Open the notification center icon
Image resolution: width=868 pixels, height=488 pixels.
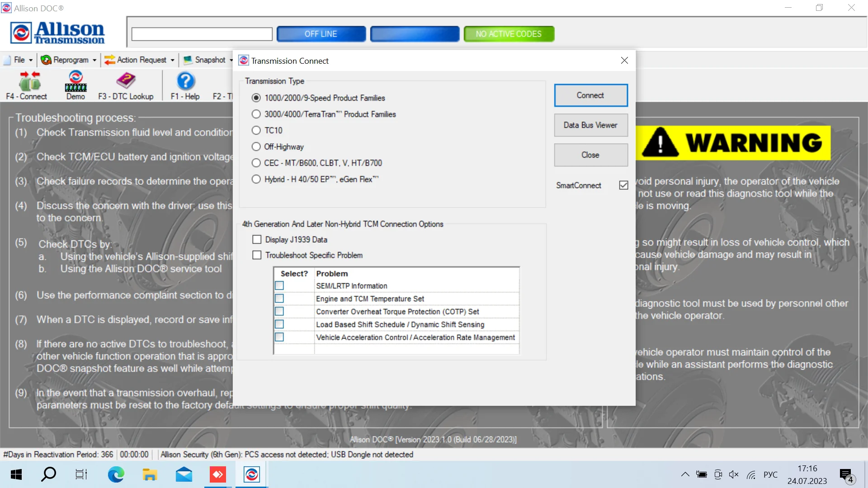pyautogui.click(x=846, y=475)
